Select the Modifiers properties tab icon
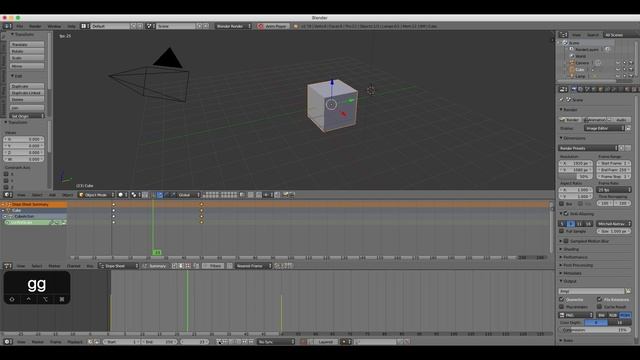The width and height of the screenshot is (640, 360). [x=613, y=89]
